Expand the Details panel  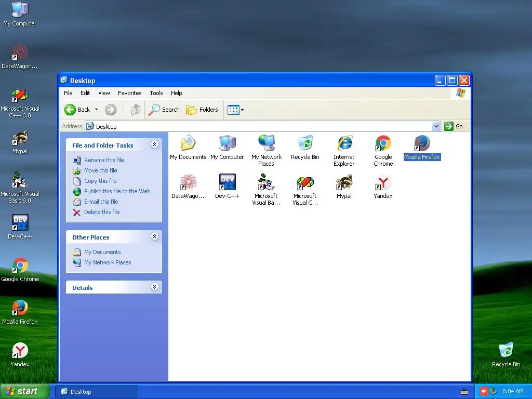click(x=154, y=287)
